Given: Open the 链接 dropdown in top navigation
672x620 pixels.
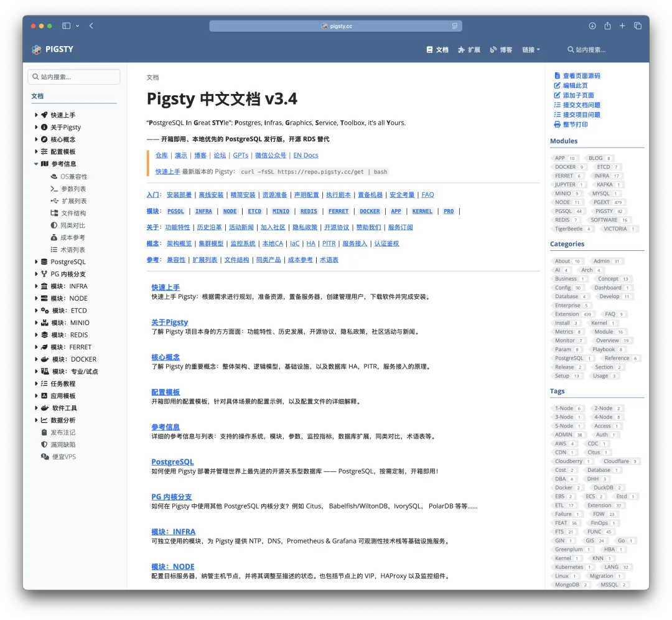Looking at the screenshot, I should [x=531, y=50].
